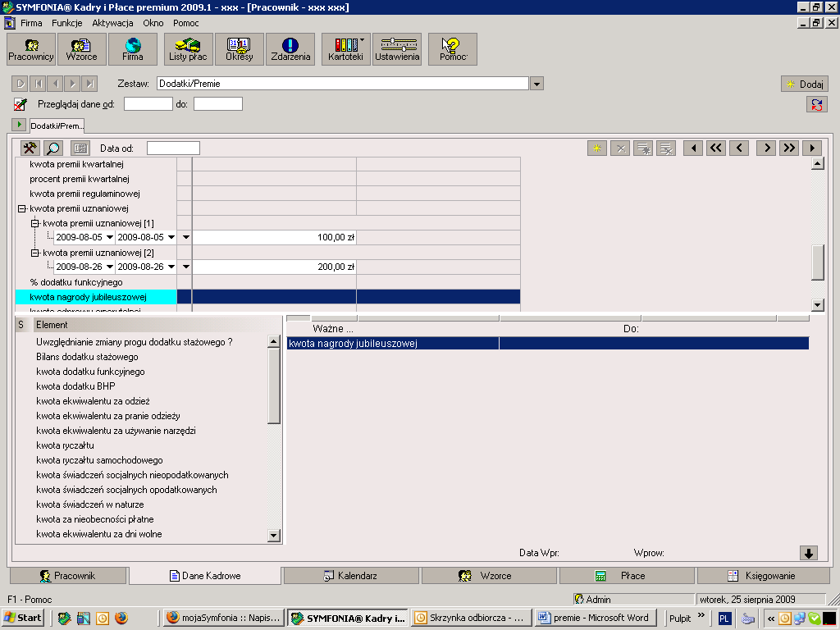Click the down arrow button near Wprow

[809, 553]
